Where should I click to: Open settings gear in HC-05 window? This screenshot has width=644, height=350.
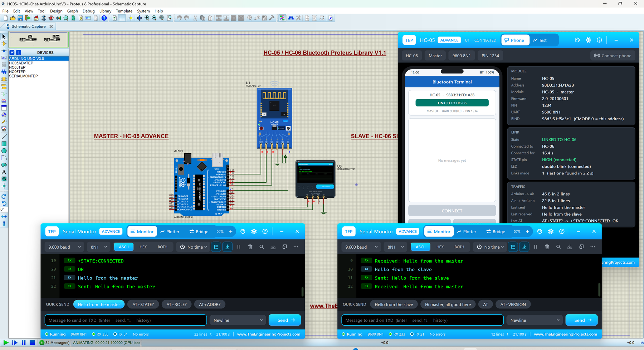588,40
